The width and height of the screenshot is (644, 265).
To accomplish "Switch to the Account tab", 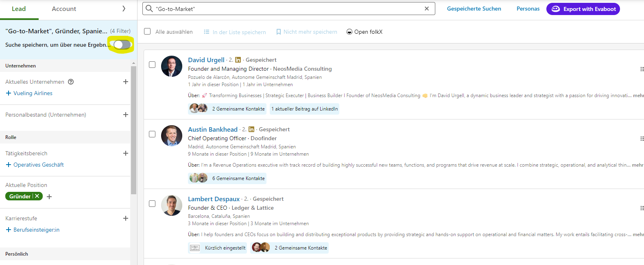I will (x=64, y=9).
